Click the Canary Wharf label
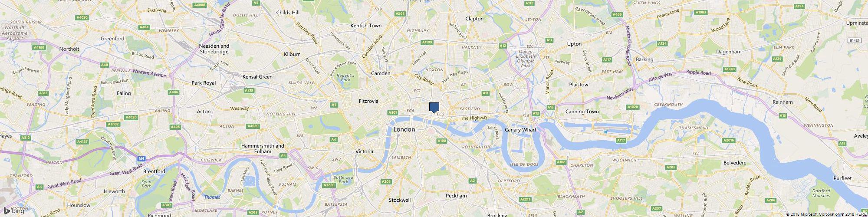Viewport: 868px width, 217px height. pos(521,130)
